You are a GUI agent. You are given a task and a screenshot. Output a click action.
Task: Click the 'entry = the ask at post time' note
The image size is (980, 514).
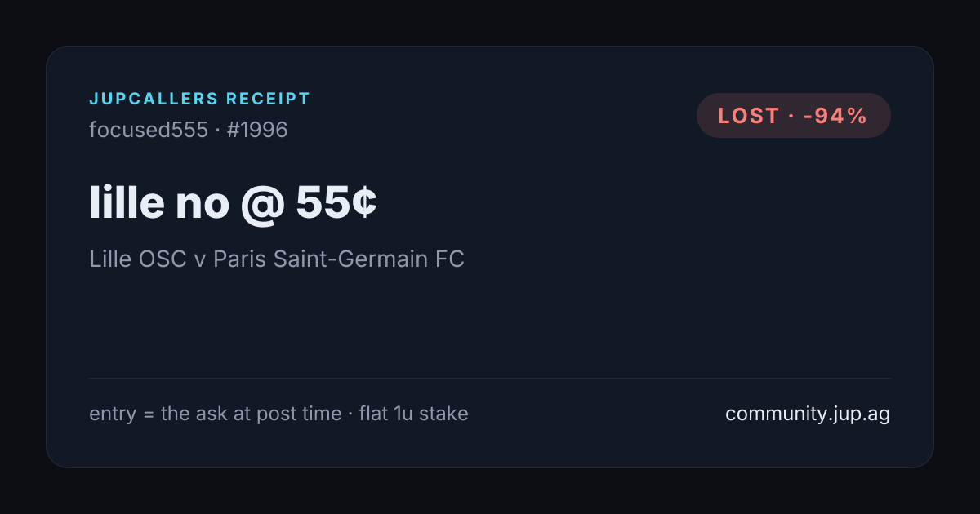(x=215, y=414)
